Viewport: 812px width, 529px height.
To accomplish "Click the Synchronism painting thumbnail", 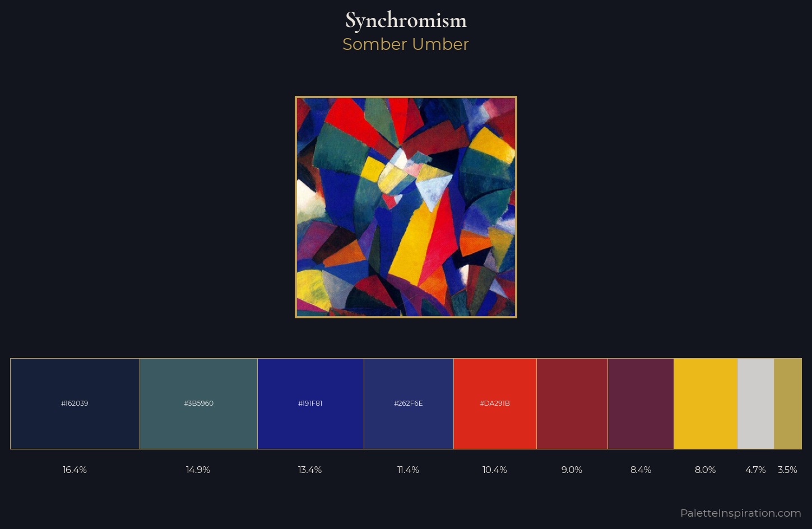I will [x=406, y=207].
